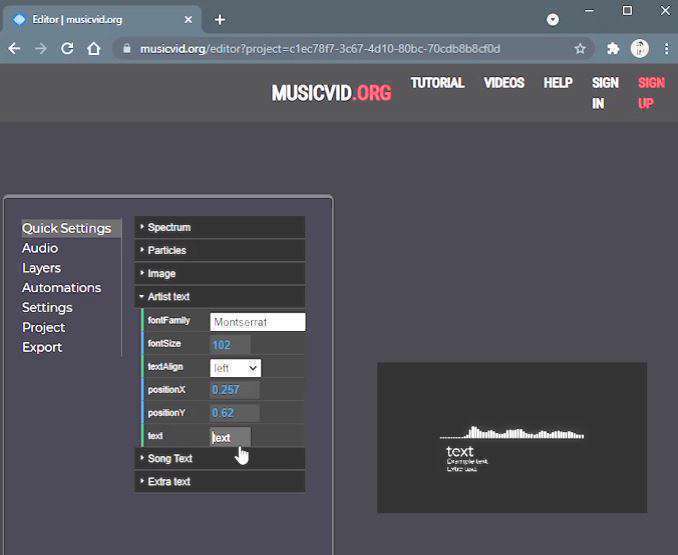Select the Editor | musicvid.org tab
This screenshot has width=678, height=555.
pyautogui.click(x=102, y=20)
